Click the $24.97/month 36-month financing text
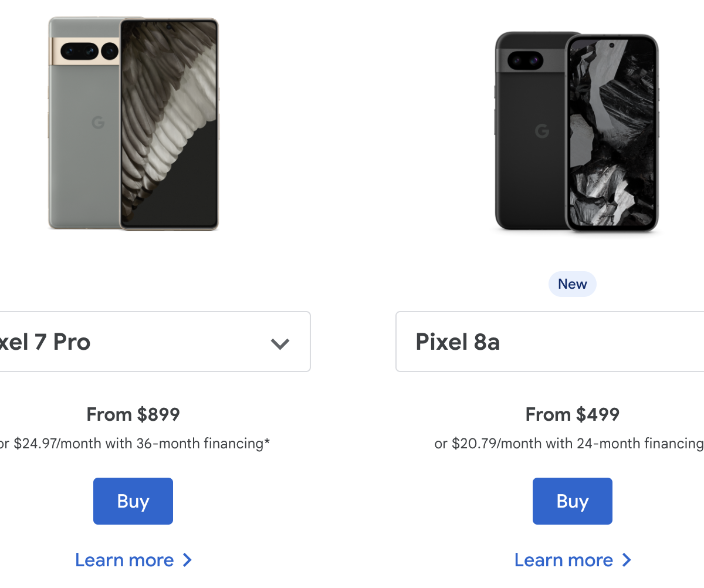 135,444
